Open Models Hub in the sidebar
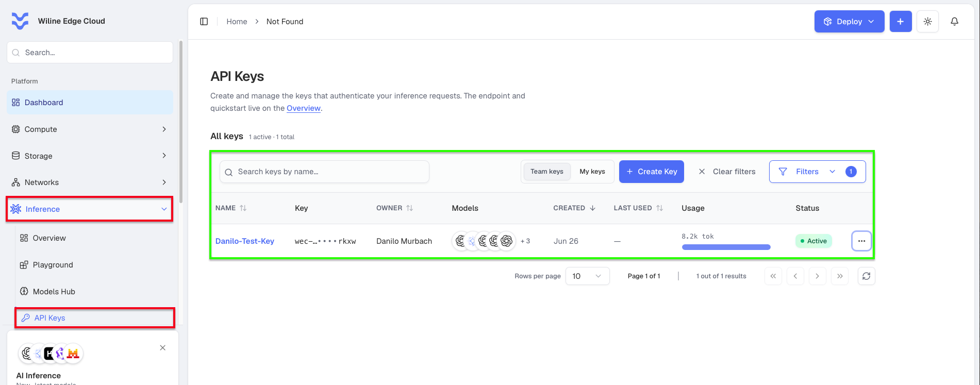Screen dimensions: 980x385 click(54, 292)
